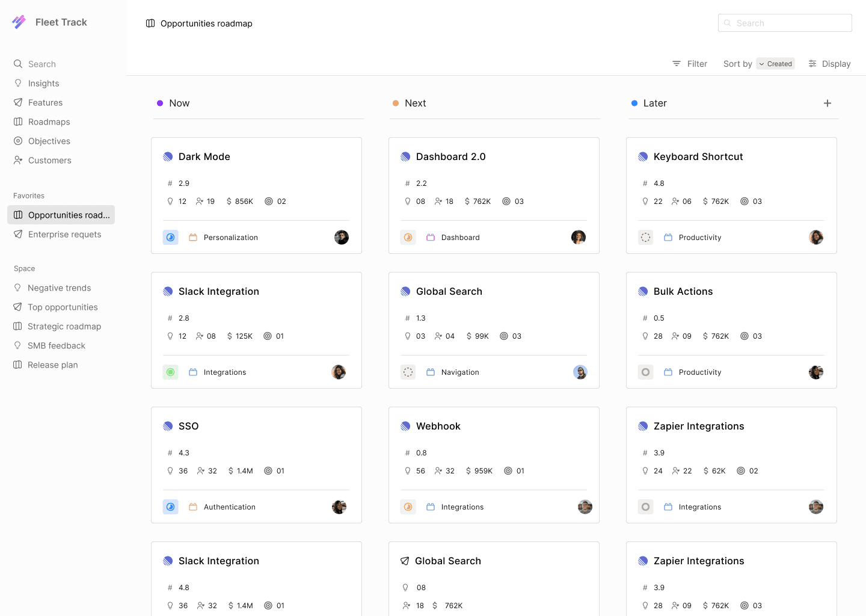866x616 pixels.
Task: Click the Integrations-tagged Zapier Integrations status icon
Action: pos(646,507)
